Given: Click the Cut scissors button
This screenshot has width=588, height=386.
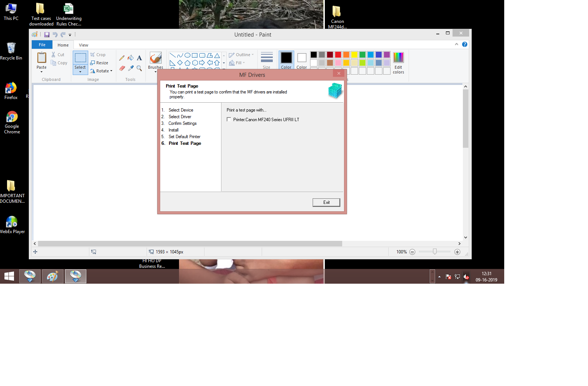Looking at the screenshot, I should pyautogui.click(x=58, y=55).
